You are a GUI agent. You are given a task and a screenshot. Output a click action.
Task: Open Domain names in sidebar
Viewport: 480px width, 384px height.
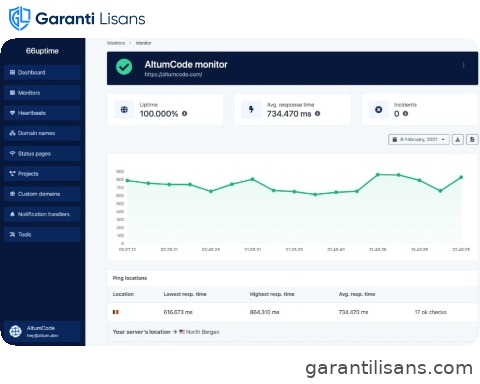point(42,133)
